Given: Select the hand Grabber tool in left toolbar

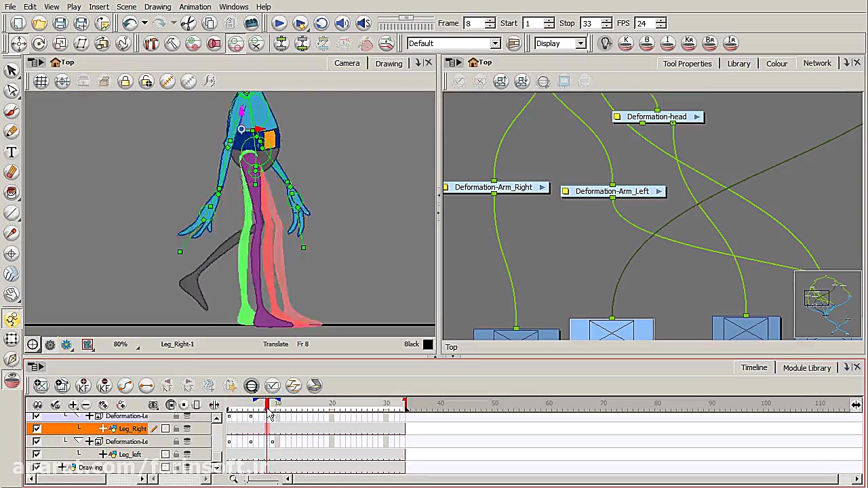Looking at the screenshot, I should coord(12,294).
